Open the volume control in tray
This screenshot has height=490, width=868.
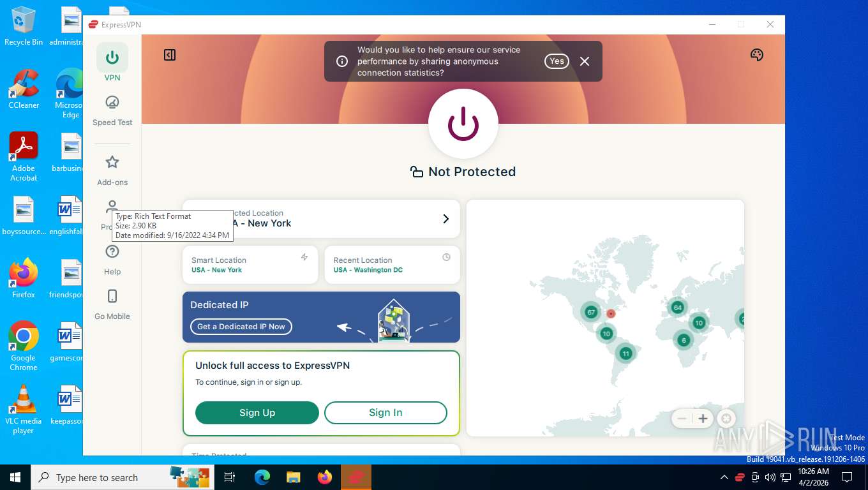click(770, 477)
